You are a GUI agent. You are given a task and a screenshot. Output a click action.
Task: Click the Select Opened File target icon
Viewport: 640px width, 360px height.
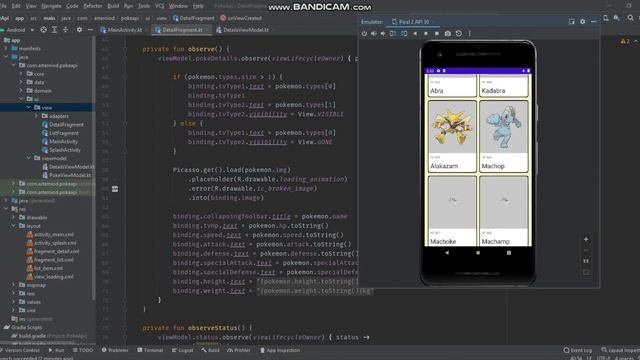click(x=43, y=30)
